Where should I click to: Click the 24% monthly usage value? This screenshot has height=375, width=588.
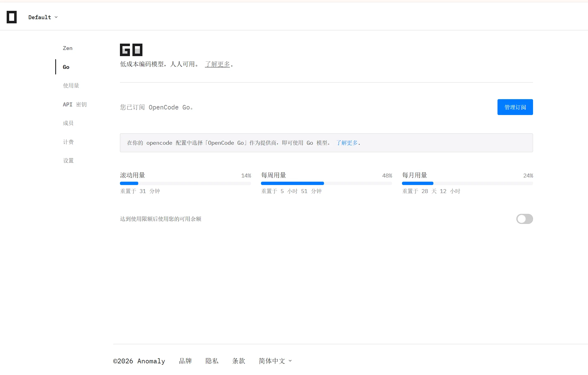coord(528,176)
